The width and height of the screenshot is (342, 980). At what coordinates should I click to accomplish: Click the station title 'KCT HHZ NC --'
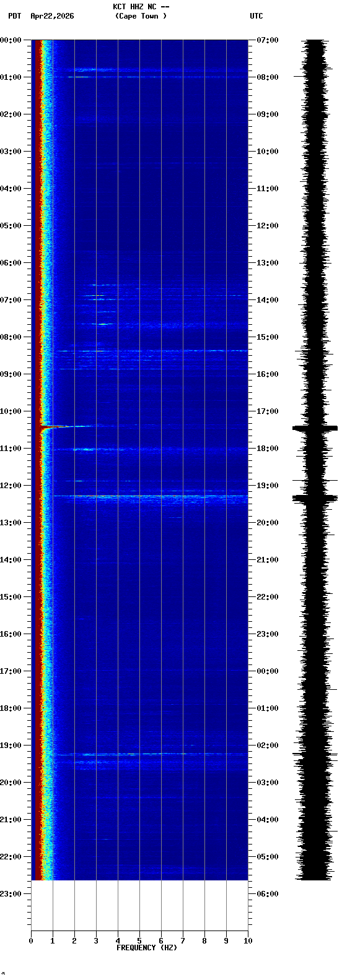coord(141,7)
